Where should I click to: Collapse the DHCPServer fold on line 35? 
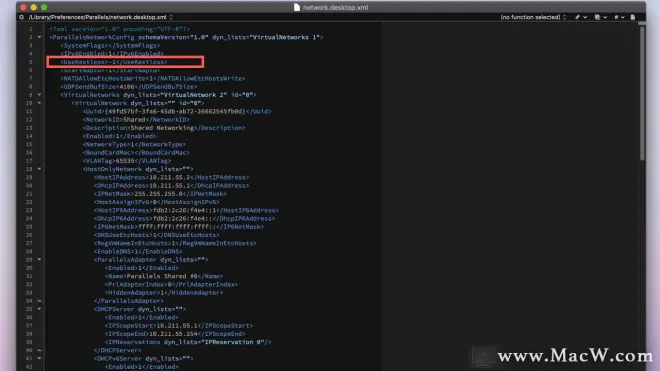39,309
